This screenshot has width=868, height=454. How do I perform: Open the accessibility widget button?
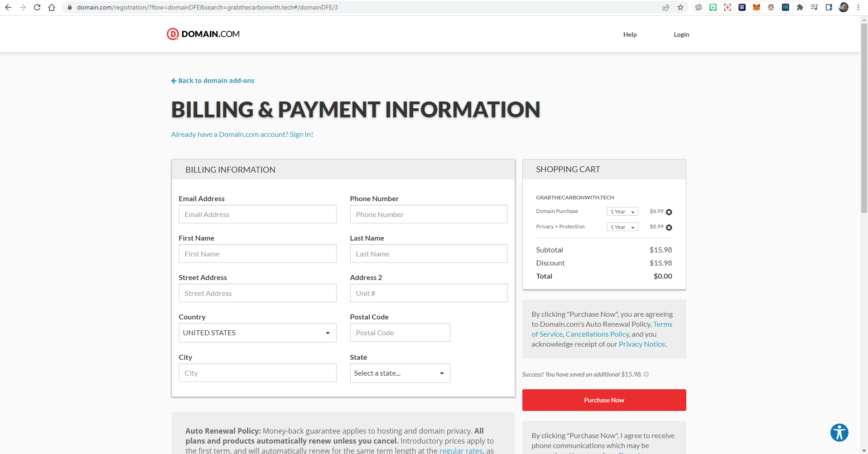(839, 432)
